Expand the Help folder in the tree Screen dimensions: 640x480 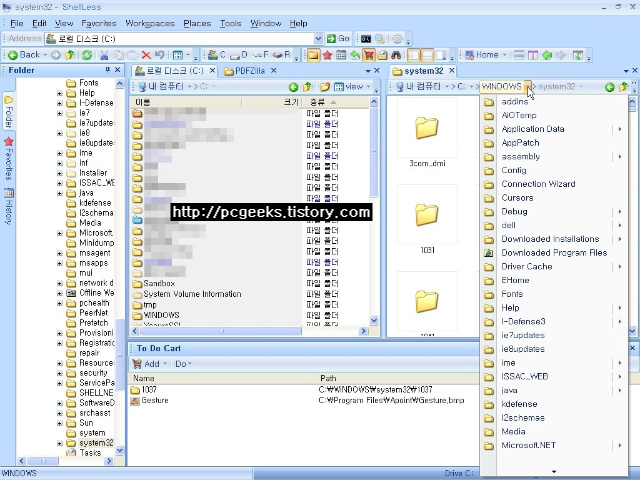pos(60,93)
